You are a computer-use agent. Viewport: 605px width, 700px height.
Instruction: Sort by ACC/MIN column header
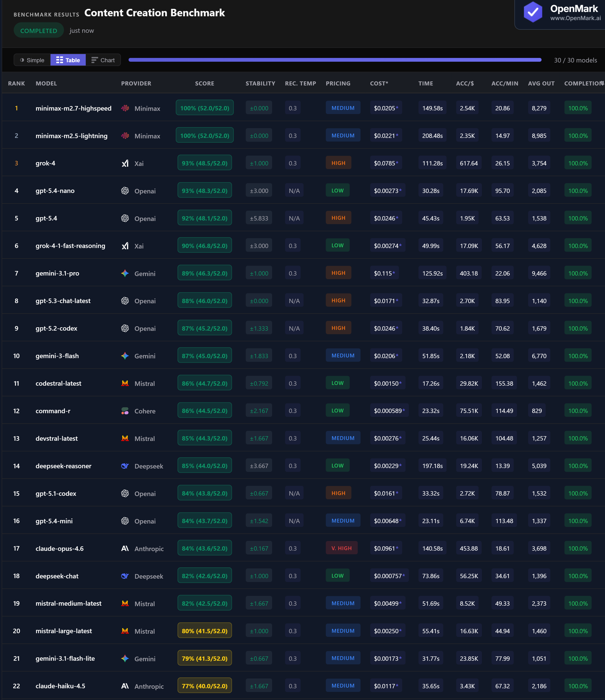[x=505, y=84]
